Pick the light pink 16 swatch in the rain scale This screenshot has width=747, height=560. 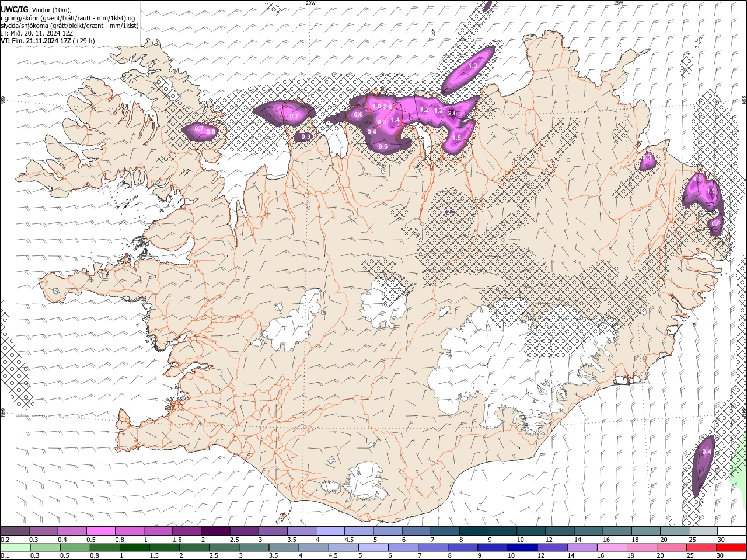click(612, 547)
